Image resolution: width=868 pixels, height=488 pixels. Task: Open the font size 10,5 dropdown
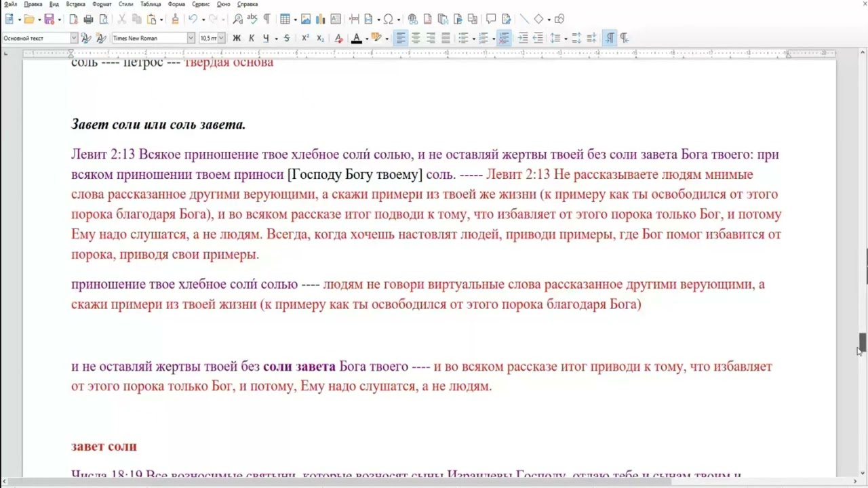click(x=221, y=39)
